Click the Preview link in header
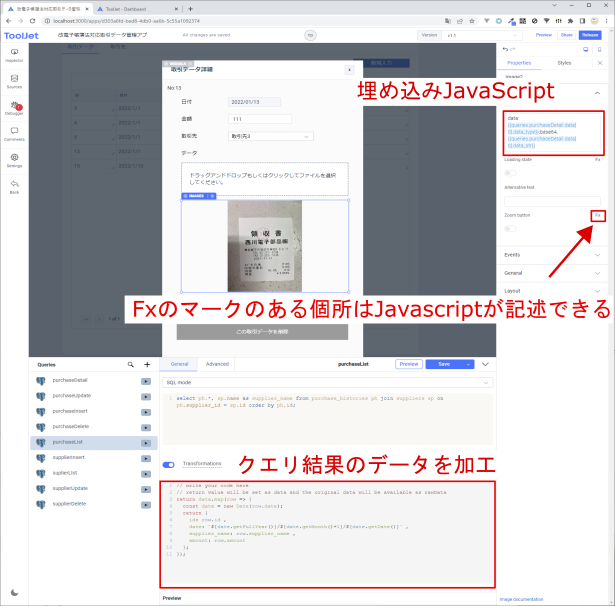Viewport: 615px width, 606px height. click(544, 35)
